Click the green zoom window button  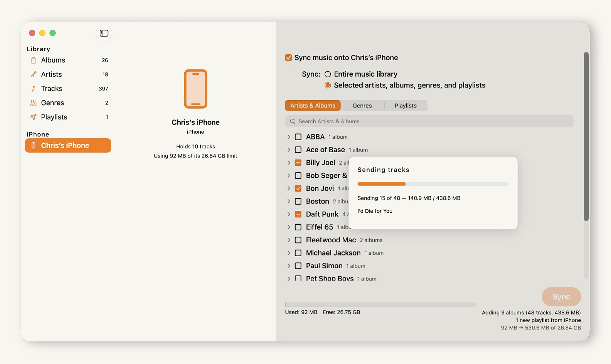click(x=53, y=33)
